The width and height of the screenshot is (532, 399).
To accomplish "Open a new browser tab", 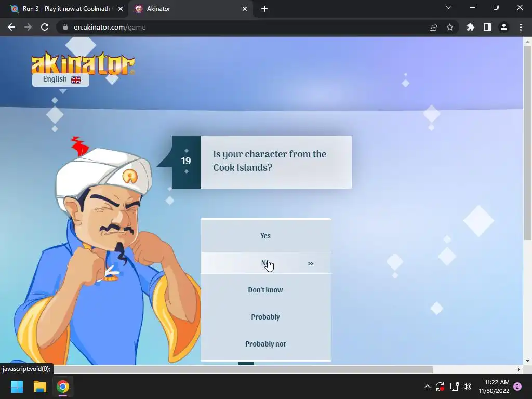I will click(264, 9).
